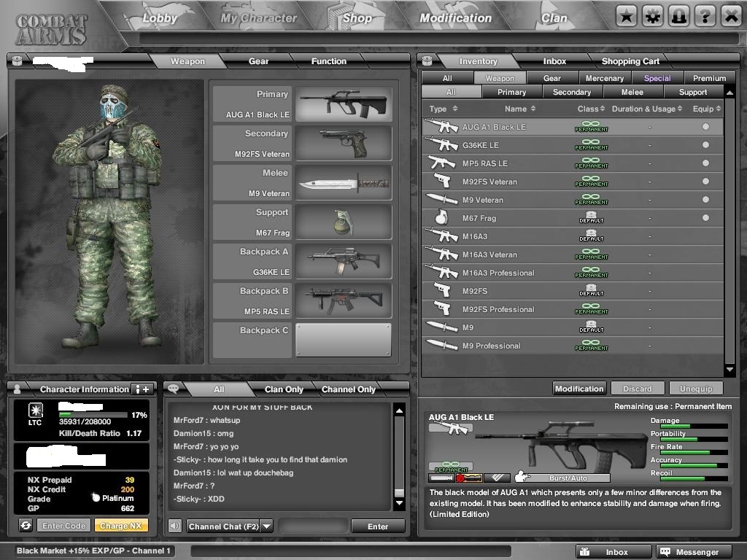
Task: Open the Clan tab
Action: click(x=554, y=18)
